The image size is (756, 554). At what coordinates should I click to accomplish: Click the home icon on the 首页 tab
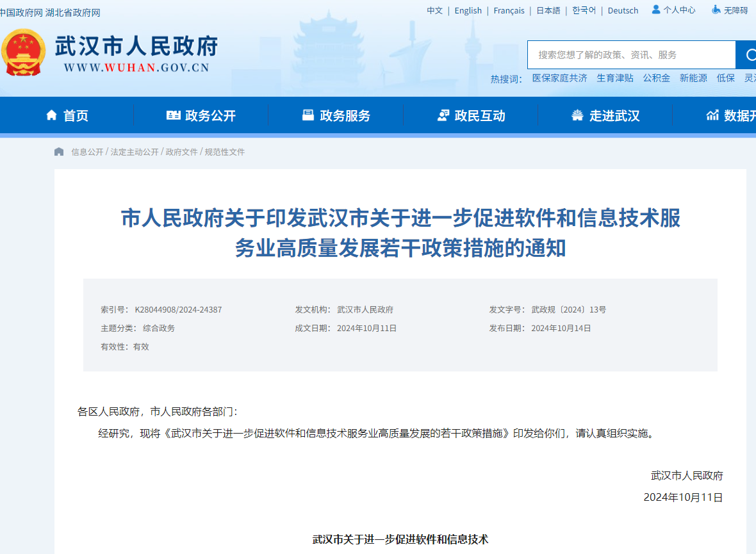point(50,115)
